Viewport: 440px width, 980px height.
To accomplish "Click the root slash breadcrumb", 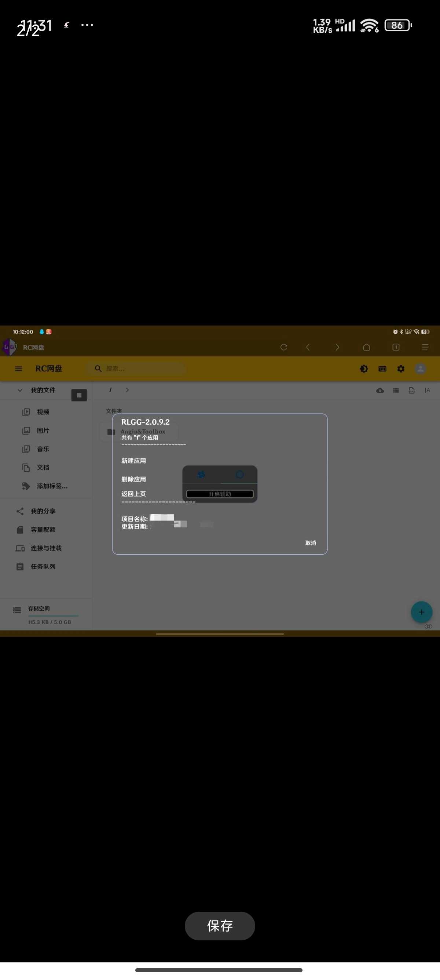I will coord(110,390).
